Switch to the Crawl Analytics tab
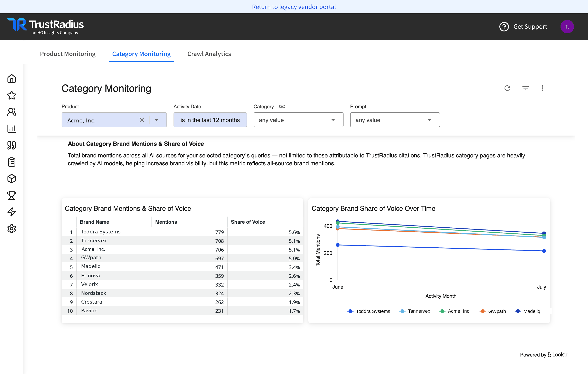588x374 pixels. coord(209,54)
